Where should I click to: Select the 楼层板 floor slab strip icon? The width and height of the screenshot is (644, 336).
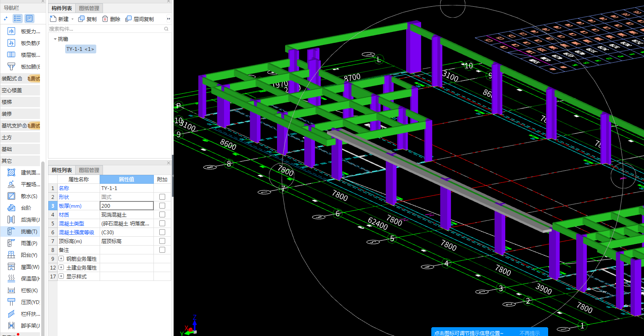11,55
